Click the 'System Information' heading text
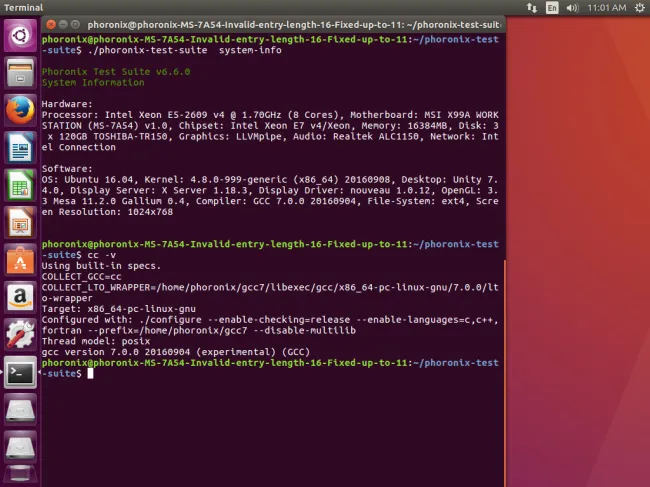This screenshot has height=487, width=650. click(93, 82)
